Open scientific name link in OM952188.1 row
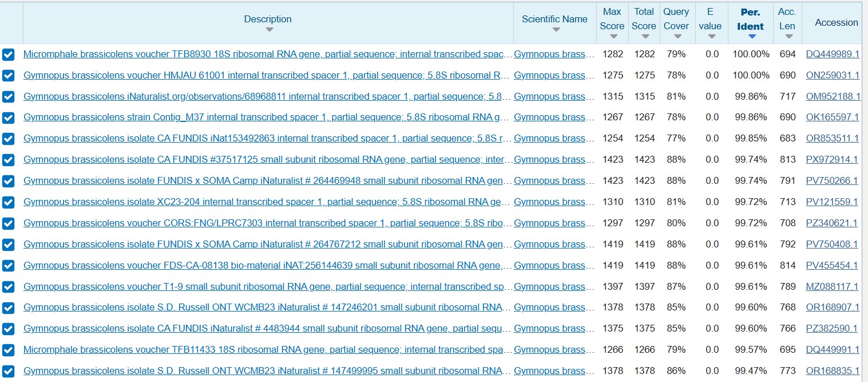This screenshot has width=868, height=382. [550, 97]
